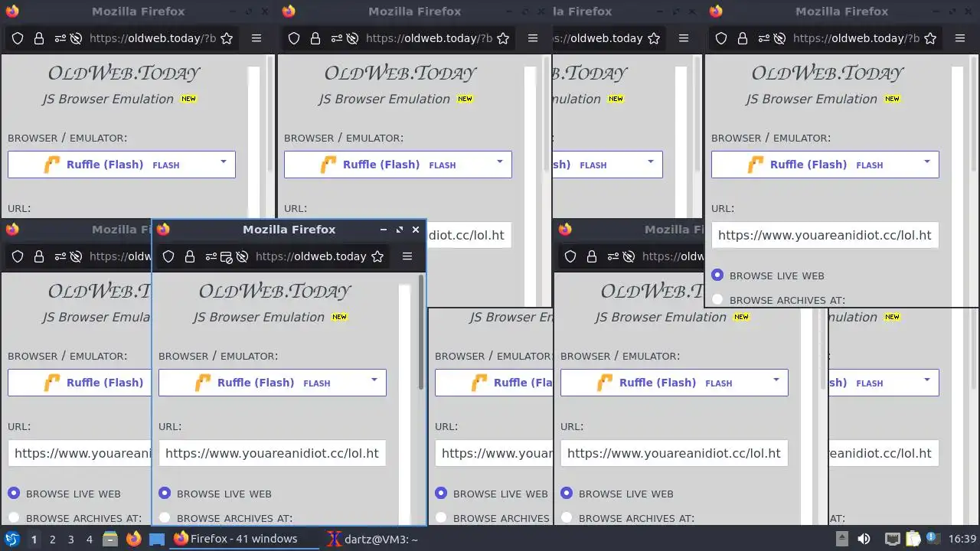The image size is (980, 551).
Task: Open the permissions sliders icon in the focused window
Action: tap(211, 256)
